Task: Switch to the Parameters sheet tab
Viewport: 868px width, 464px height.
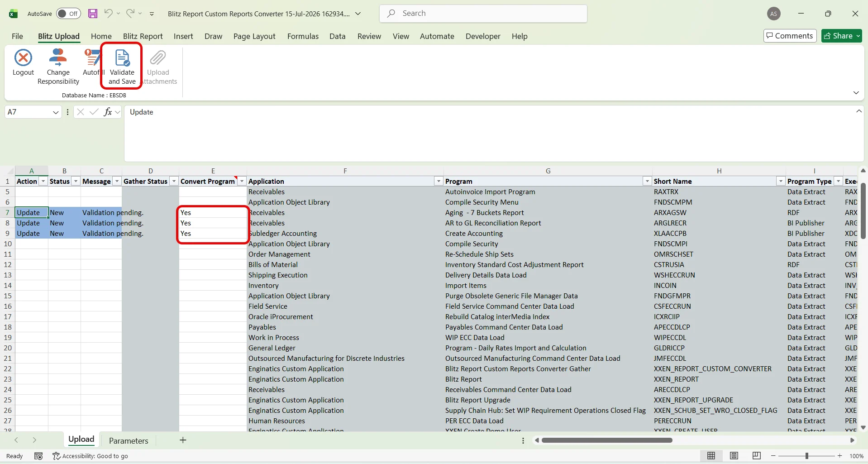Action: (x=129, y=440)
